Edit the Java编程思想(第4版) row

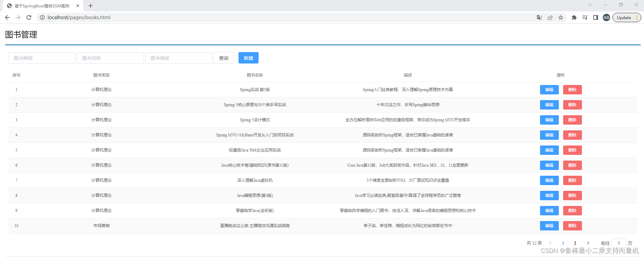pos(549,196)
